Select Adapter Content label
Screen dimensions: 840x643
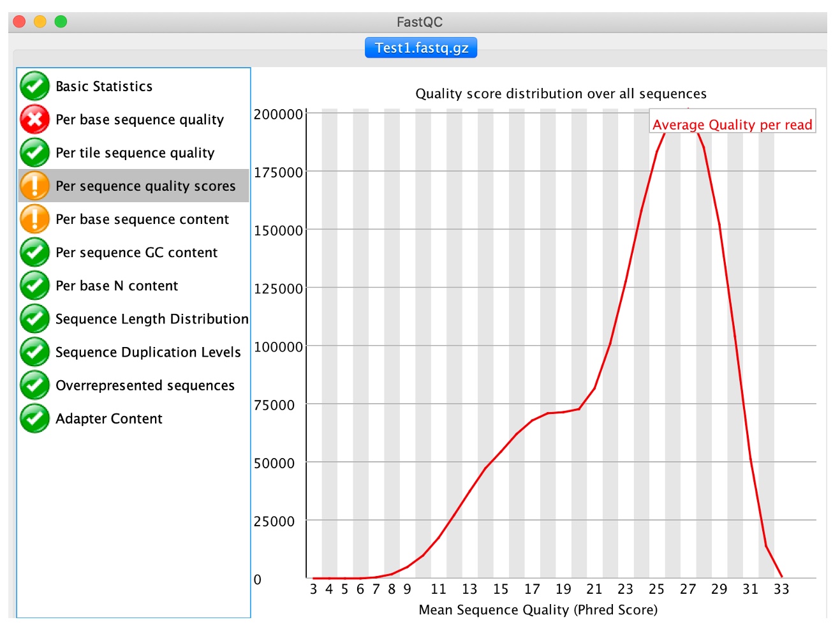[x=109, y=418]
